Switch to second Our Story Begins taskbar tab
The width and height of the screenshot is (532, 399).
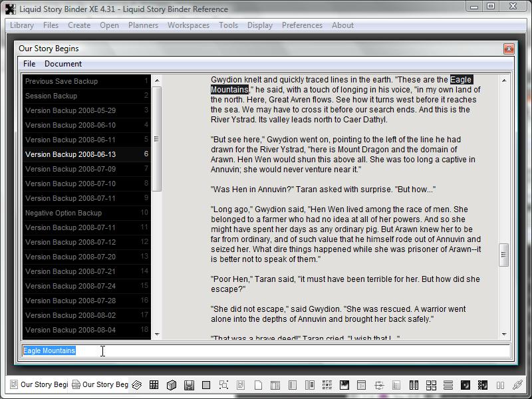pyautogui.click(x=100, y=385)
